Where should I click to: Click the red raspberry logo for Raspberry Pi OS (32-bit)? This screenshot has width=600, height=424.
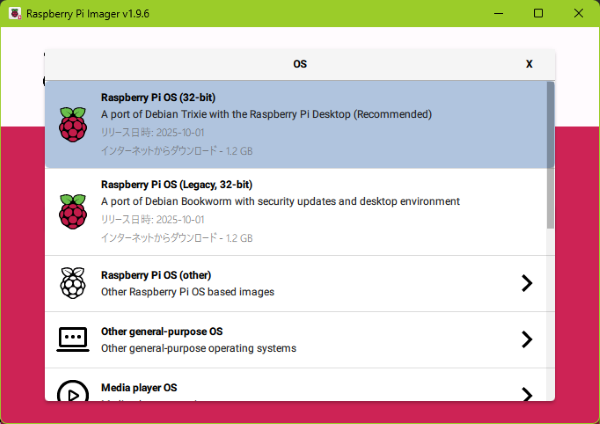[72, 124]
